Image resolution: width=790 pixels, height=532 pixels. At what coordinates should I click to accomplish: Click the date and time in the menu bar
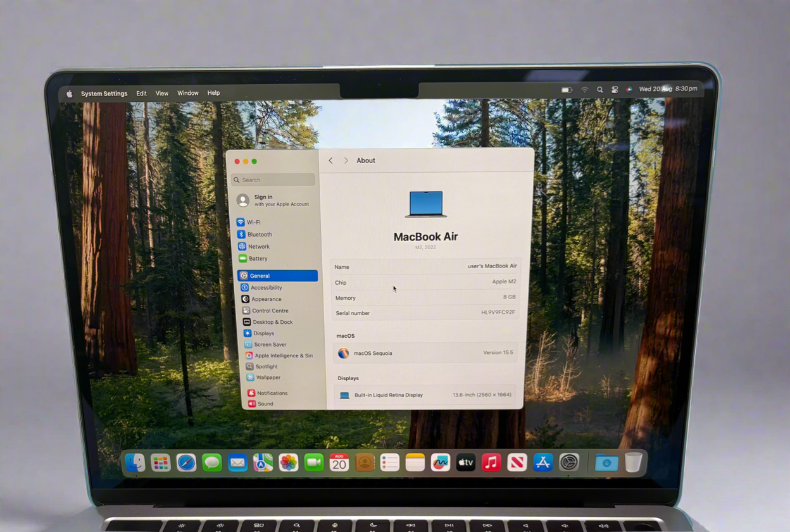tap(668, 89)
